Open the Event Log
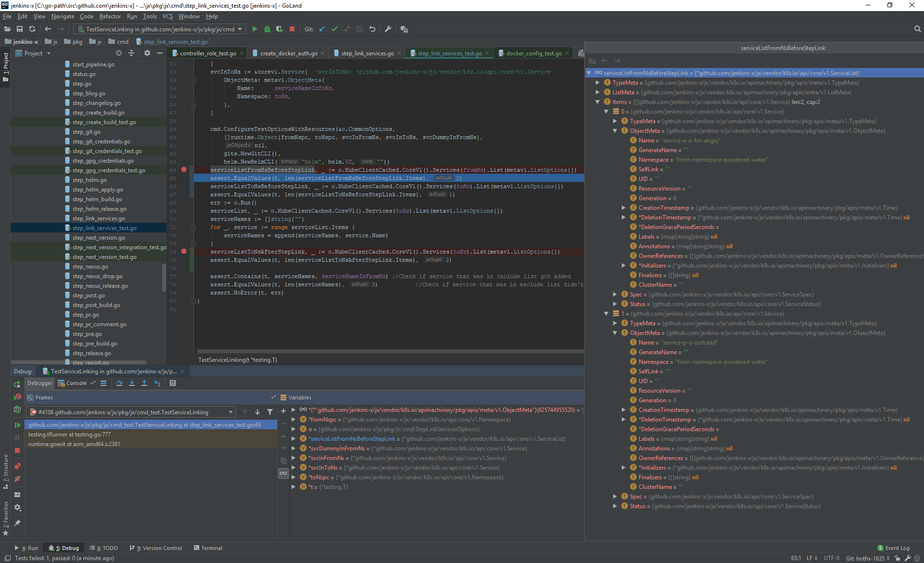The height and width of the screenshot is (563, 924). pos(893,548)
